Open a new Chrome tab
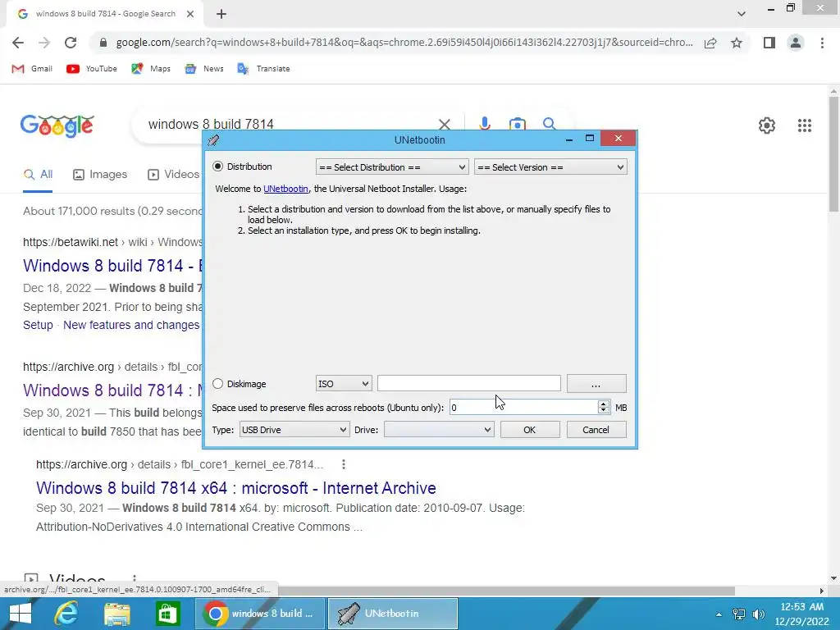Image resolution: width=840 pixels, height=630 pixels. tap(221, 15)
